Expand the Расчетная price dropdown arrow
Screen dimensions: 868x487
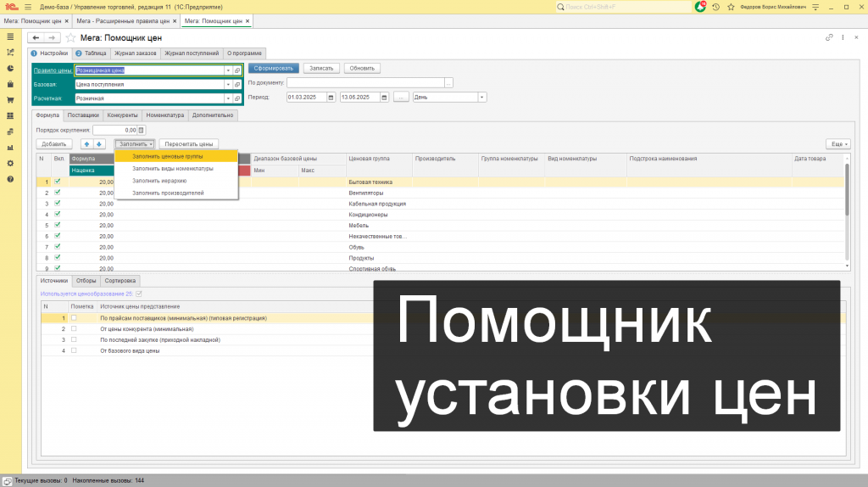[228, 98]
